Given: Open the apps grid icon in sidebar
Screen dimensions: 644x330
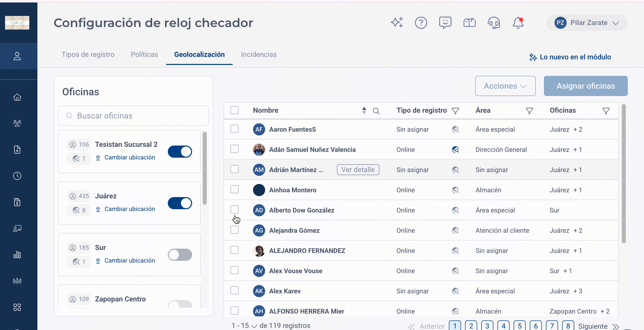Looking at the screenshot, I should tap(17, 307).
